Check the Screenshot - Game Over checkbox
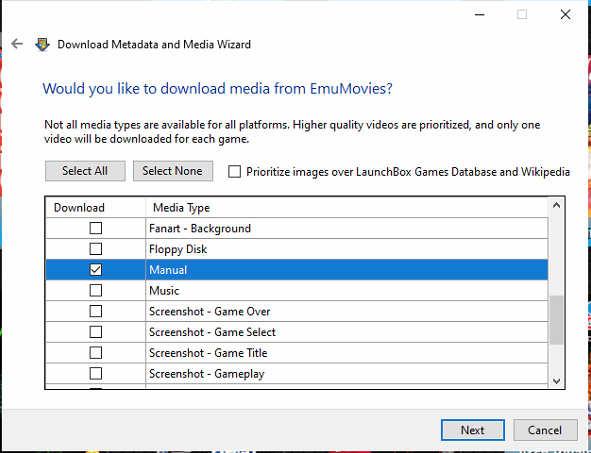This screenshot has height=453, width=591. point(96,311)
